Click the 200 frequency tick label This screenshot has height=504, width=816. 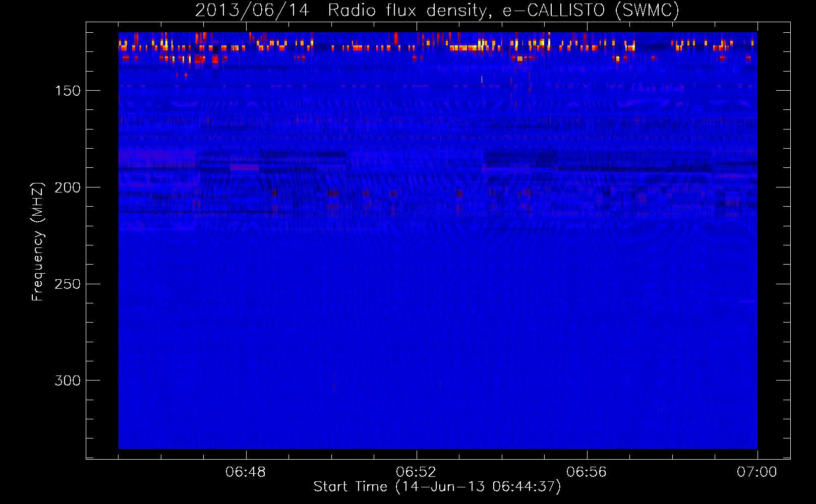[68, 187]
